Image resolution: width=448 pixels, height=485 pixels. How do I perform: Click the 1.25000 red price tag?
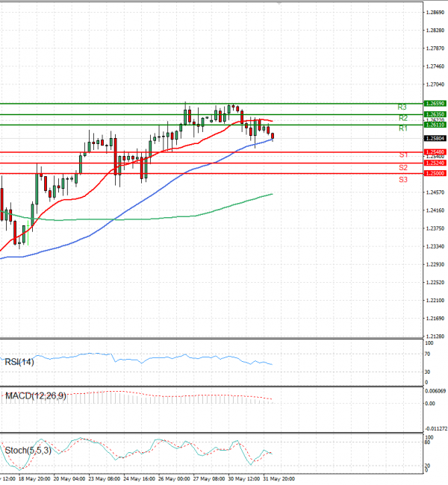435,173
